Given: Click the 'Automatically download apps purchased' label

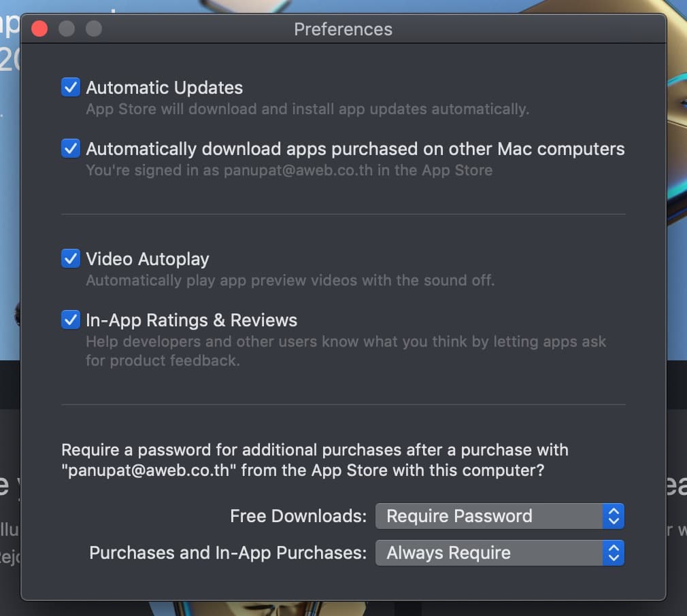Looking at the screenshot, I should coord(355,150).
